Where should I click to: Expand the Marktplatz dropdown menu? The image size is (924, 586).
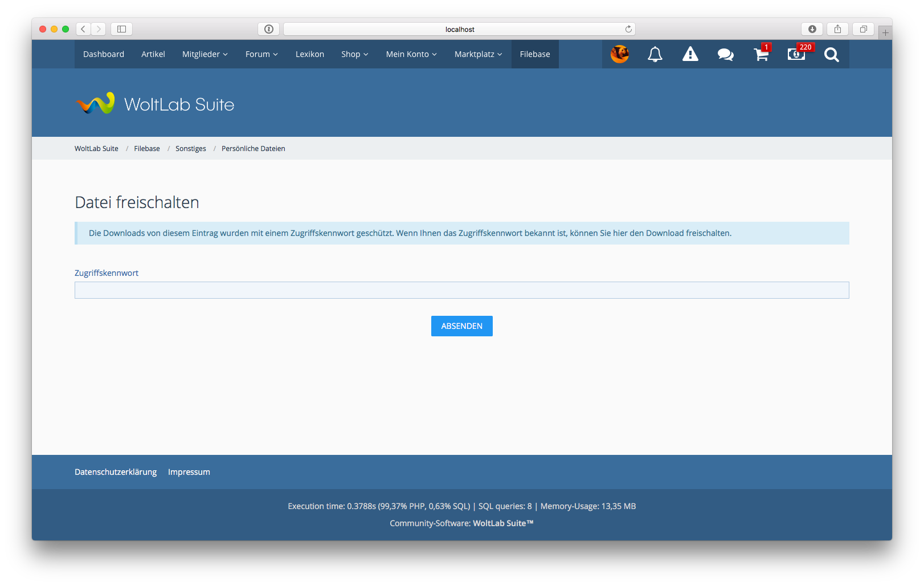click(478, 54)
